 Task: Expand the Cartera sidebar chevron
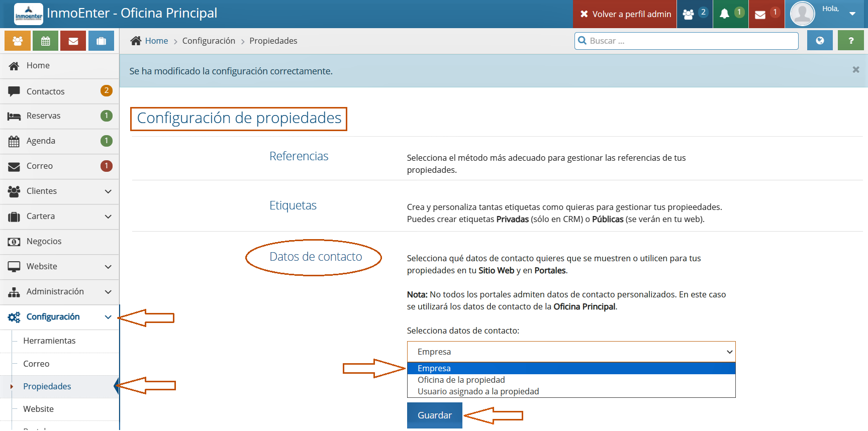[108, 217]
